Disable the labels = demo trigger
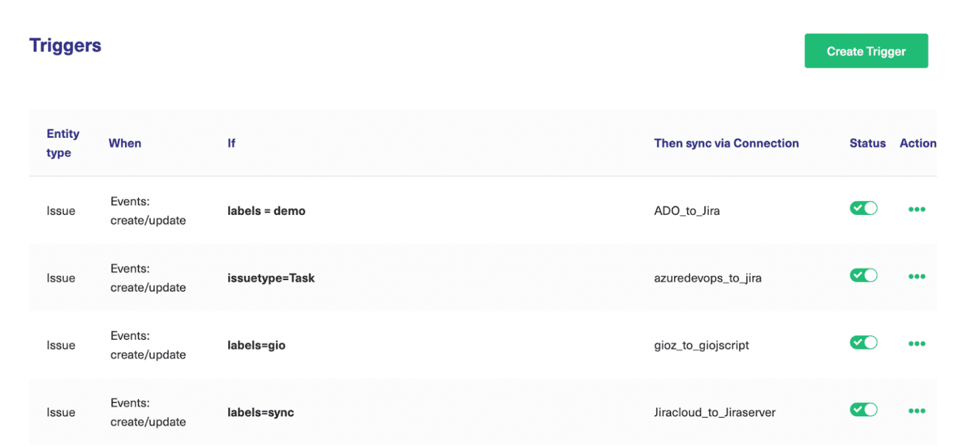Image resolution: width=980 pixels, height=447 pixels. tap(863, 208)
